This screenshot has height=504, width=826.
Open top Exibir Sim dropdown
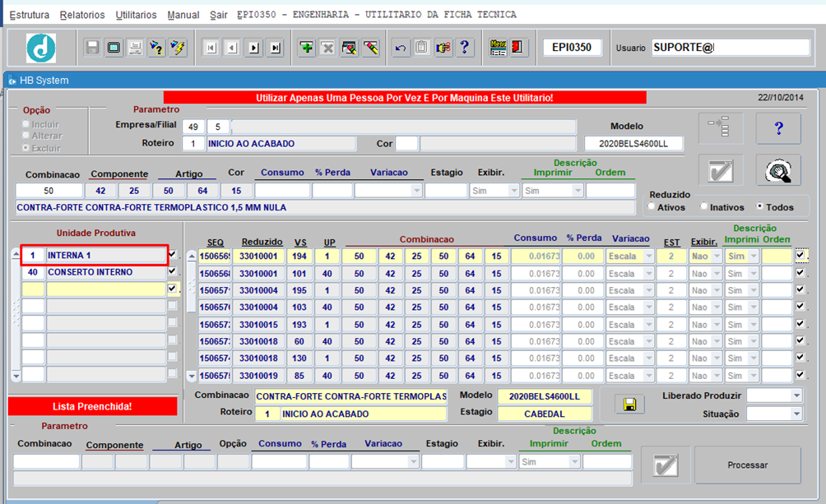pyautogui.click(x=513, y=191)
